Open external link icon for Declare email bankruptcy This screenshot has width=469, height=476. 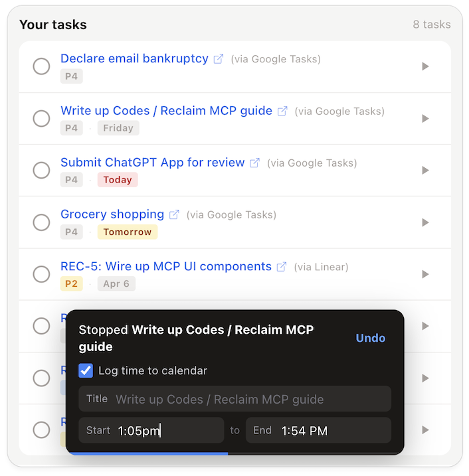(x=219, y=59)
